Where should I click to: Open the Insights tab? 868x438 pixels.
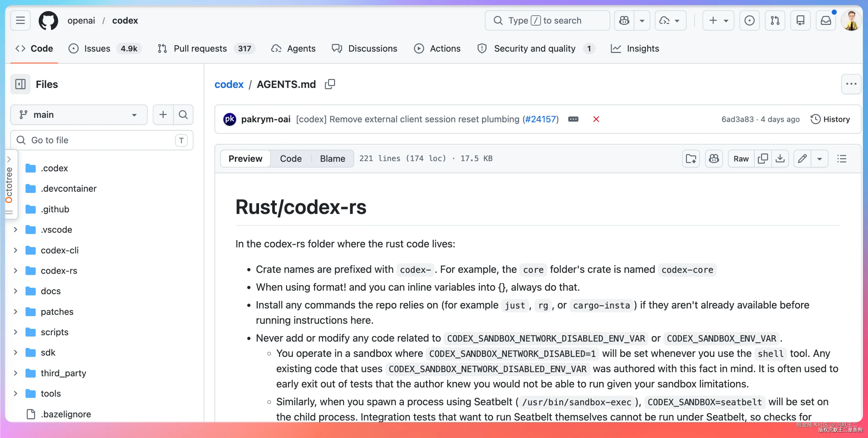(x=635, y=48)
